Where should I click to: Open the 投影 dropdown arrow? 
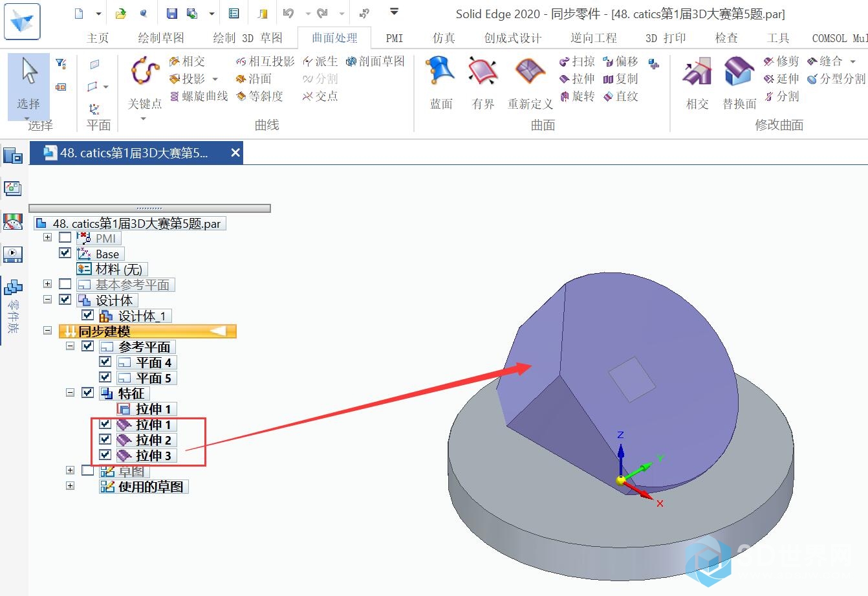tap(215, 80)
